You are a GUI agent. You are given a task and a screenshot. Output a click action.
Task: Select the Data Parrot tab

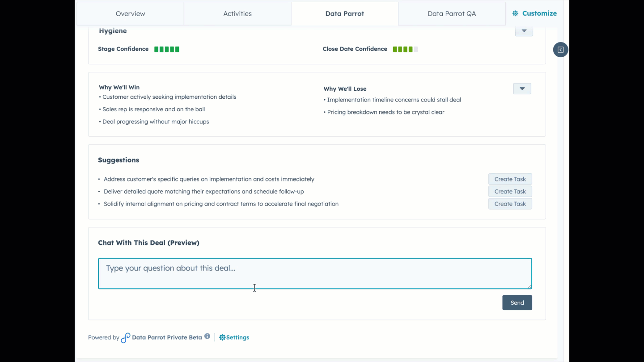pos(344,13)
